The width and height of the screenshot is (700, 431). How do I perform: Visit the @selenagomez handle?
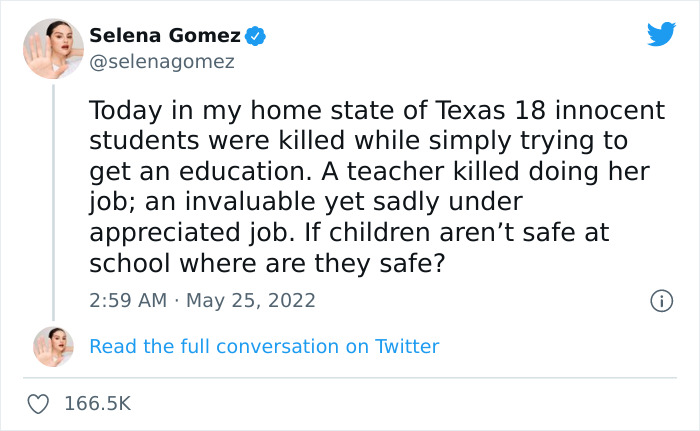coord(162,62)
